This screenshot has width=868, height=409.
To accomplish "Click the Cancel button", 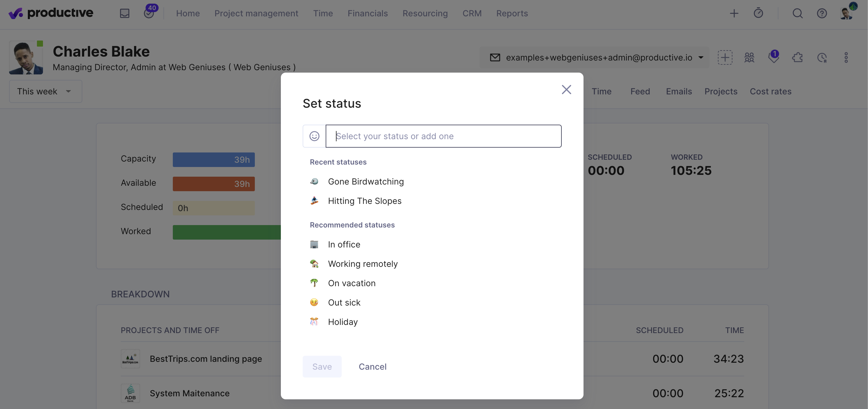I will coord(372,367).
